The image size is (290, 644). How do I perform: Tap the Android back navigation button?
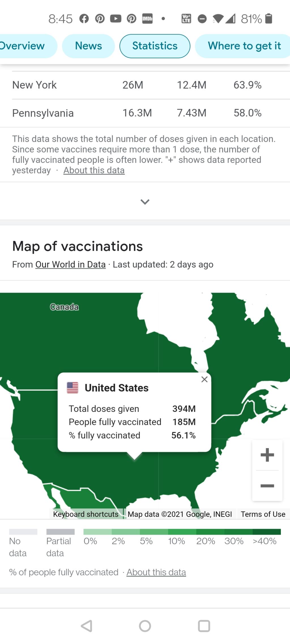pyautogui.click(x=87, y=626)
